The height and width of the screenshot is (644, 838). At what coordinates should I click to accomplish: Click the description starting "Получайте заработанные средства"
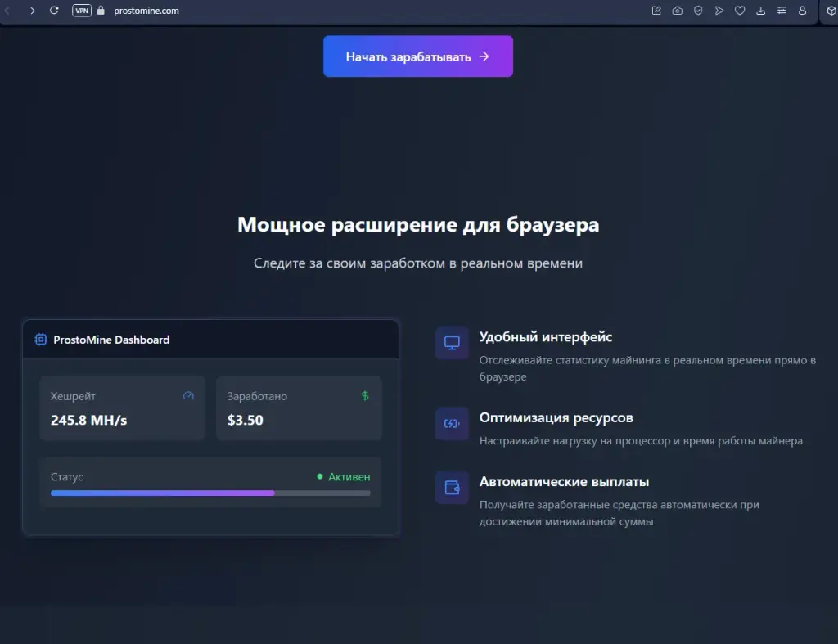(x=619, y=513)
